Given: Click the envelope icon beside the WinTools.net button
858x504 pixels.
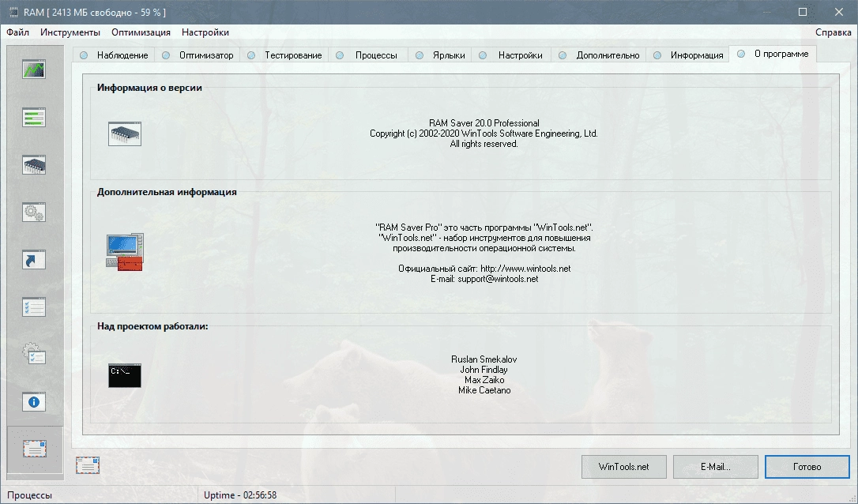Looking at the screenshot, I should tap(88, 466).
